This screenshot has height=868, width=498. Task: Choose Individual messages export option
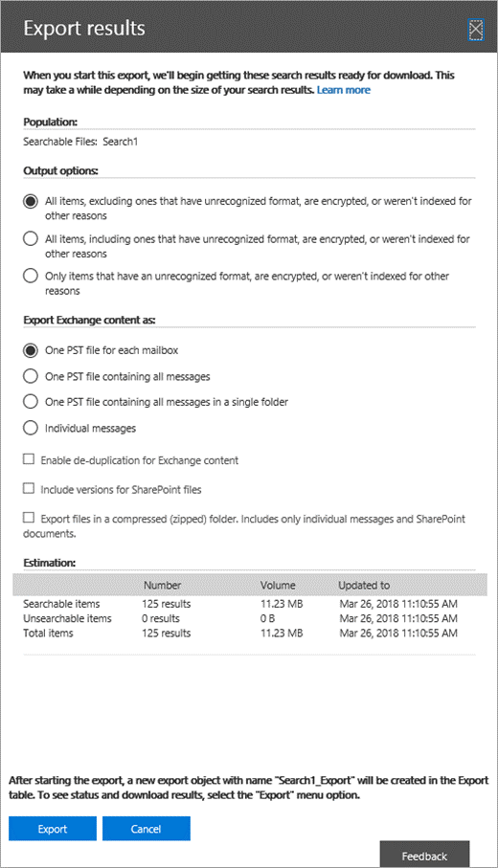(31, 428)
